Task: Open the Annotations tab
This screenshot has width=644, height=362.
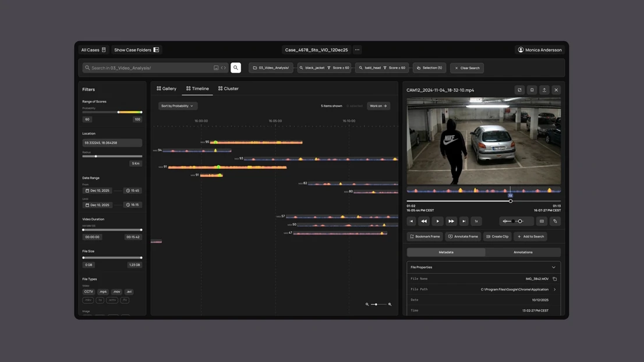Action: pyautogui.click(x=522, y=252)
